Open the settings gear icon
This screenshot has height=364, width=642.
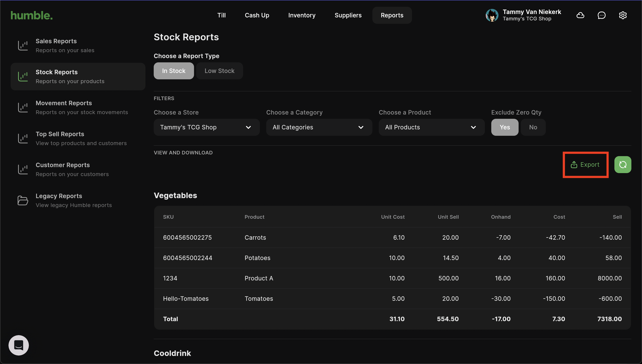click(x=622, y=15)
